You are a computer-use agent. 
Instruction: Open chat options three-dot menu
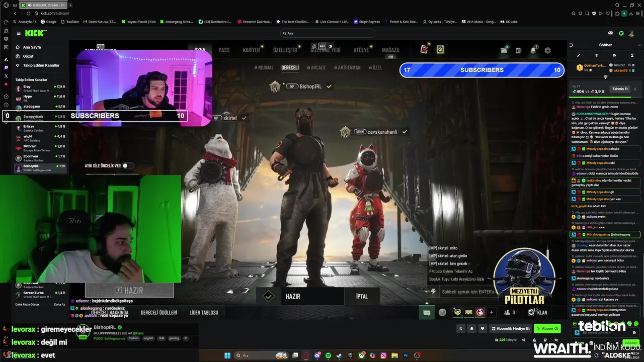pos(640,45)
